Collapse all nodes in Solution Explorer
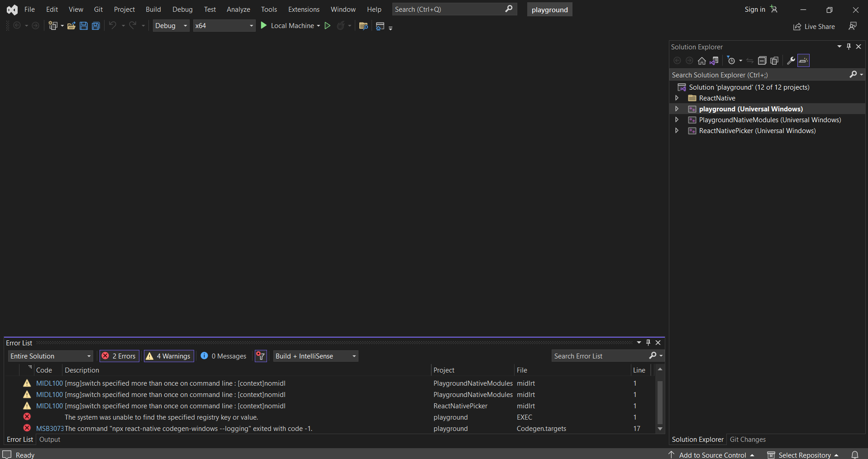Screen dimensions: 868x459 point(762,60)
